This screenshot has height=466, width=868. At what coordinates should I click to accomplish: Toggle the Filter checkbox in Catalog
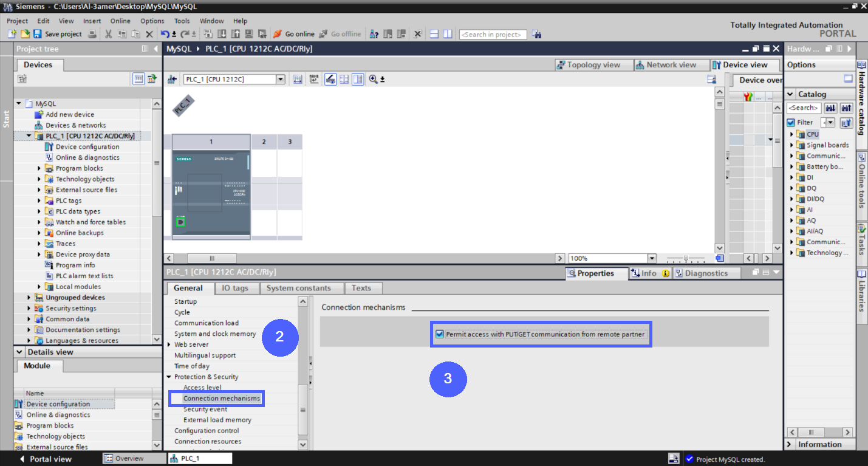791,123
